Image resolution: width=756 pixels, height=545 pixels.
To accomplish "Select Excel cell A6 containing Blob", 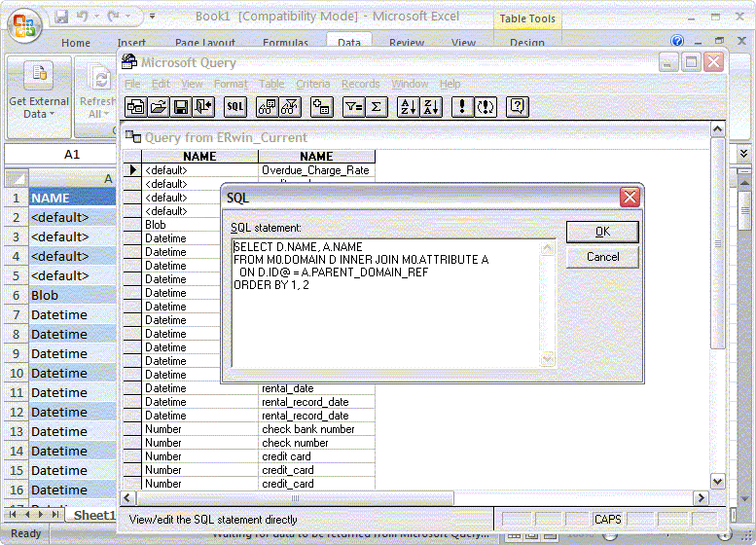I will (x=72, y=295).
